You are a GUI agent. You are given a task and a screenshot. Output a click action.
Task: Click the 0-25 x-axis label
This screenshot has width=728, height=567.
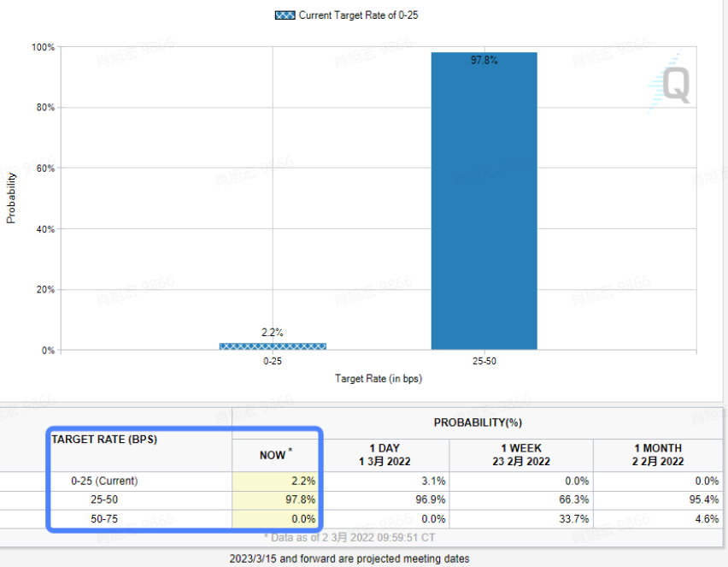click(272, 361)
